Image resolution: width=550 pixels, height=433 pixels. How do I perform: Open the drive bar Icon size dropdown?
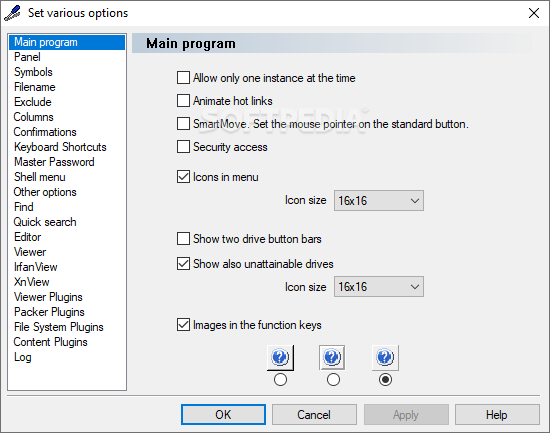point(379,287)
